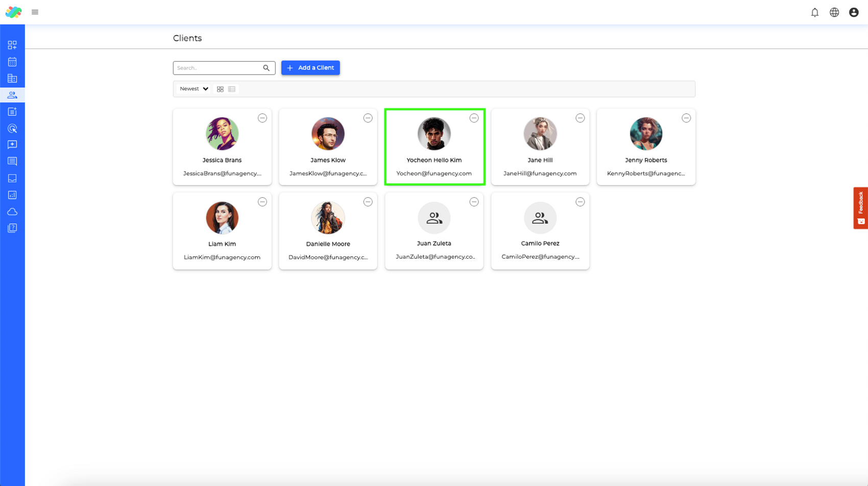
Task: Open the help question-mark sidebar icon
Action: point(12,228)
